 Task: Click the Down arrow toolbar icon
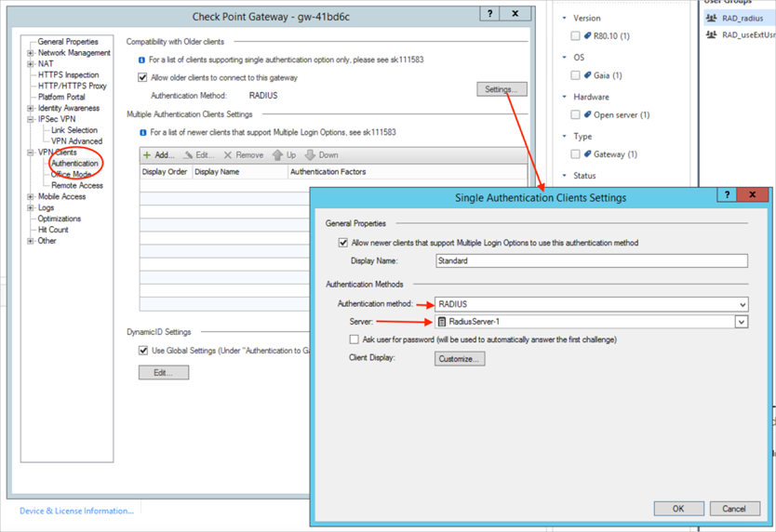click(311, 155)
